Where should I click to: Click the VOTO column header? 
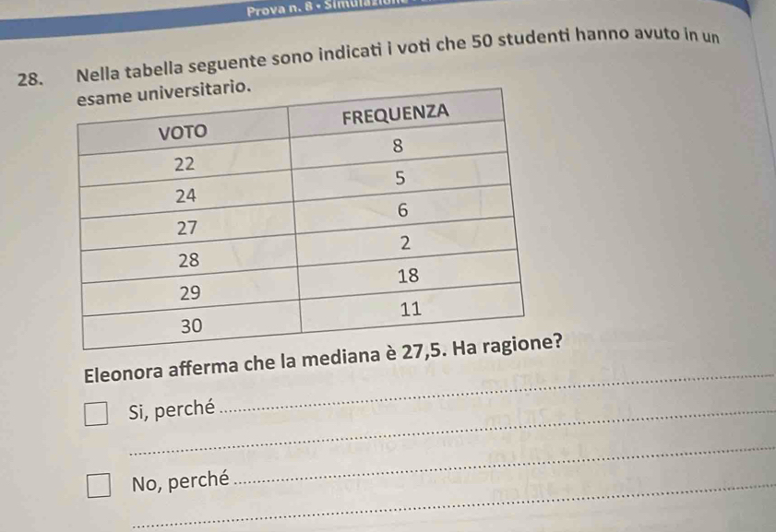click(x=183, y=132)
